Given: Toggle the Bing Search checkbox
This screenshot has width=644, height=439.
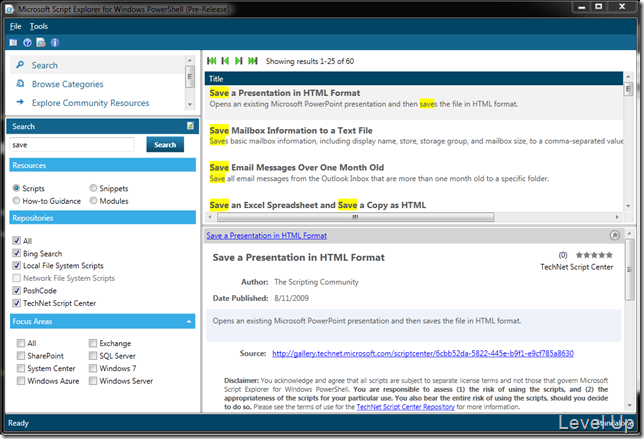Looking at the screenshot, I should point(16,253).
